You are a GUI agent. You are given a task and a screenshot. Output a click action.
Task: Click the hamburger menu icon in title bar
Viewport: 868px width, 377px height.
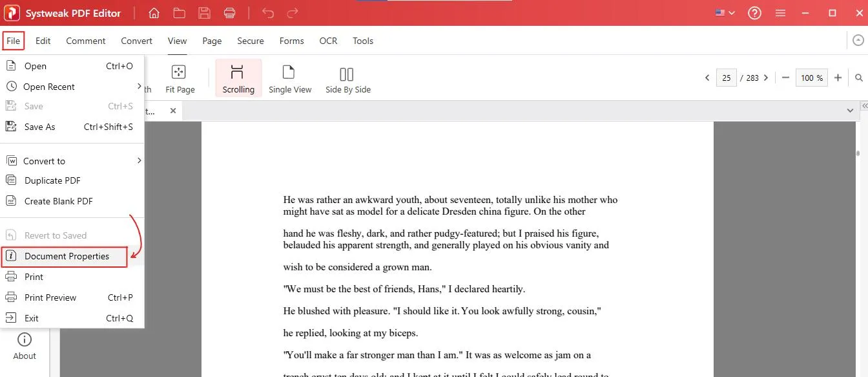click(781, 13)
